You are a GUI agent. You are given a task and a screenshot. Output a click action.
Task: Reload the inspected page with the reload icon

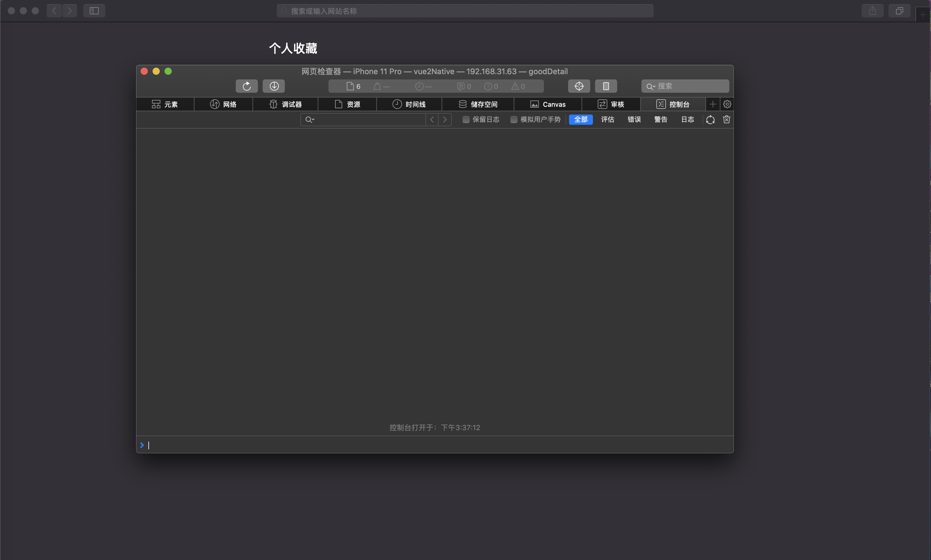point(247,86)
